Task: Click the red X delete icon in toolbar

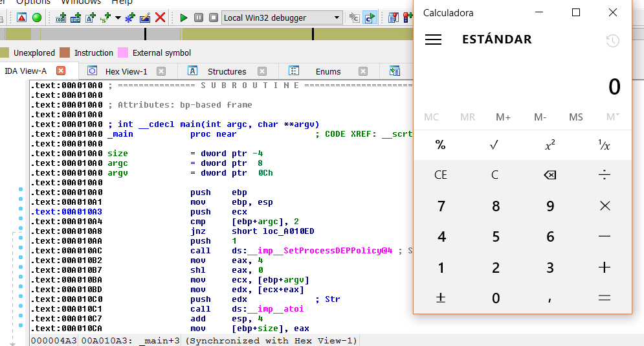Action: click(x=160, y=17)
